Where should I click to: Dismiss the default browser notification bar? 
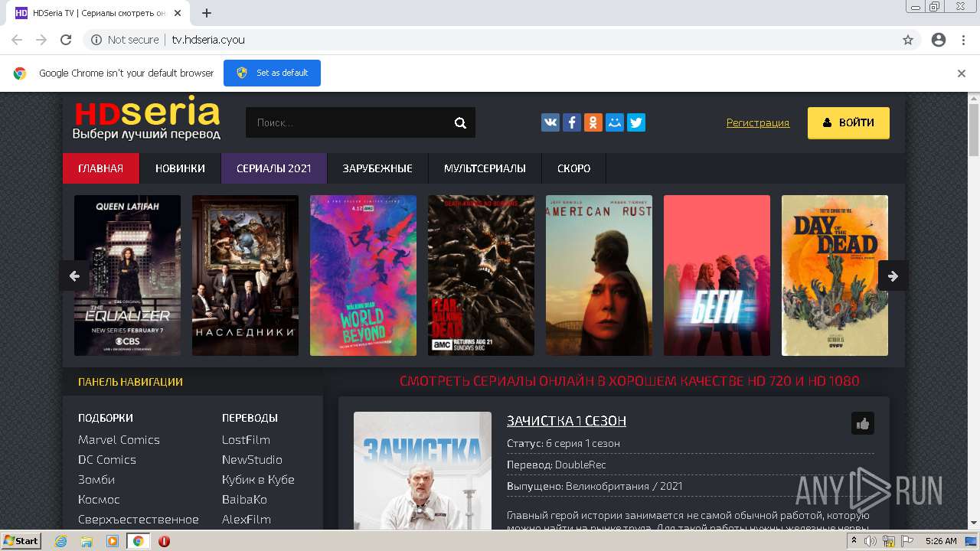tap(962, 73)
